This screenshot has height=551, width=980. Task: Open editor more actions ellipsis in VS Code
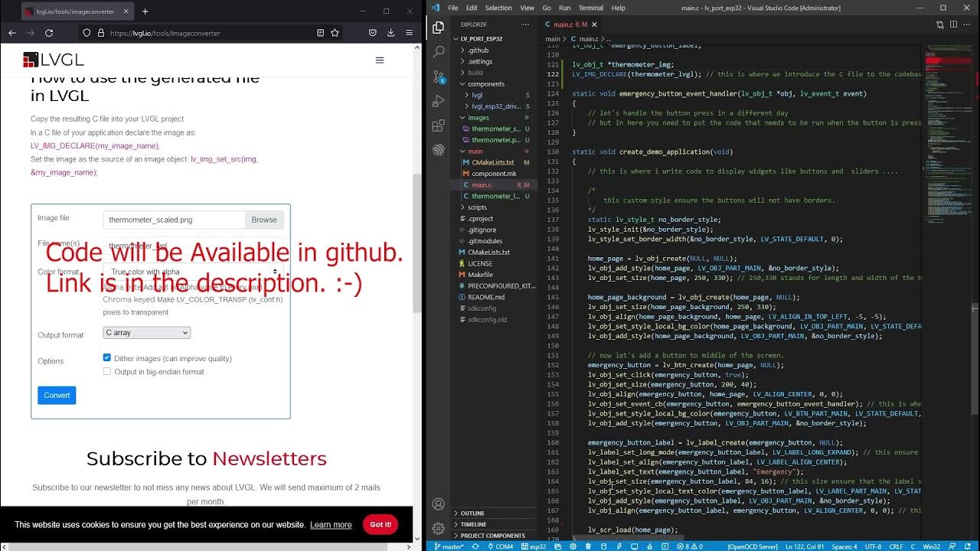click(x=966, y=24)
